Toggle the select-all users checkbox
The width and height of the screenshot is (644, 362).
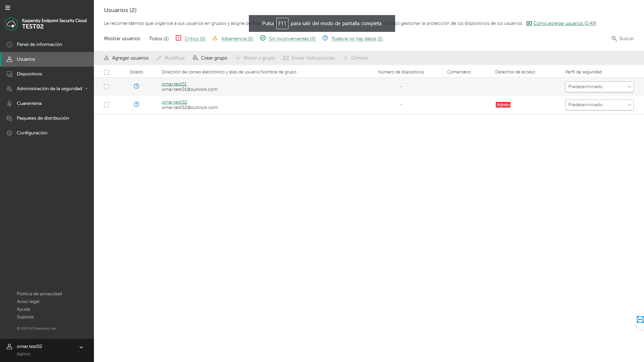pyautogui.click(x=107, y=72)
